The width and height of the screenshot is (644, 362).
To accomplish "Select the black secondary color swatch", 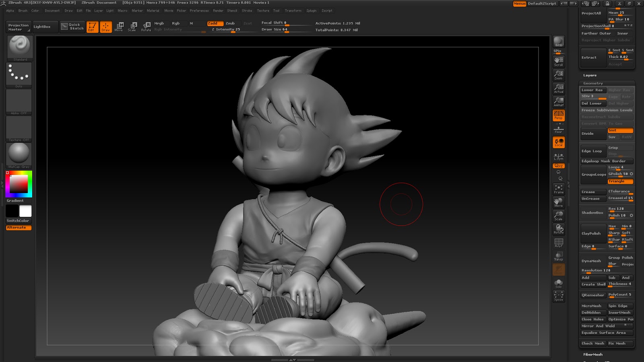I will point(12,211).
